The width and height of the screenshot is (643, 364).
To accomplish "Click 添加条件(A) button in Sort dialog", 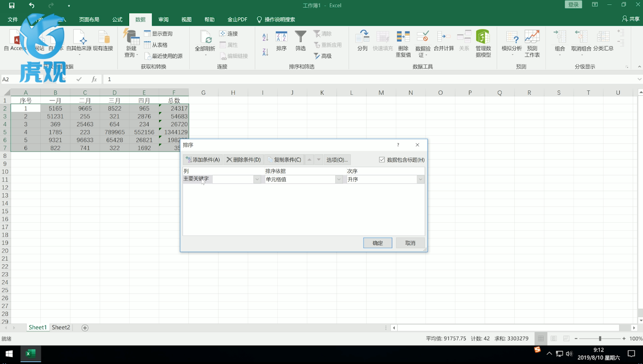I will [x=202, y=160].
